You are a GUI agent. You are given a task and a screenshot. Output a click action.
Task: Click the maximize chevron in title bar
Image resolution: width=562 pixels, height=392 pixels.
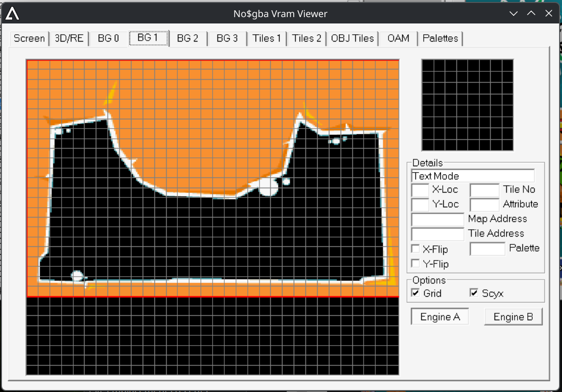pyautogui.click(x=531, y=14)
